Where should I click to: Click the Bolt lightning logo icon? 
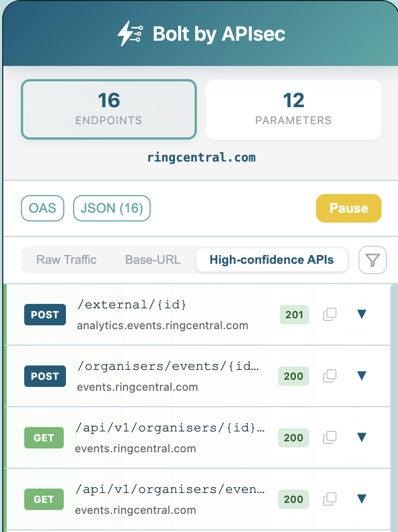(130, 33)
